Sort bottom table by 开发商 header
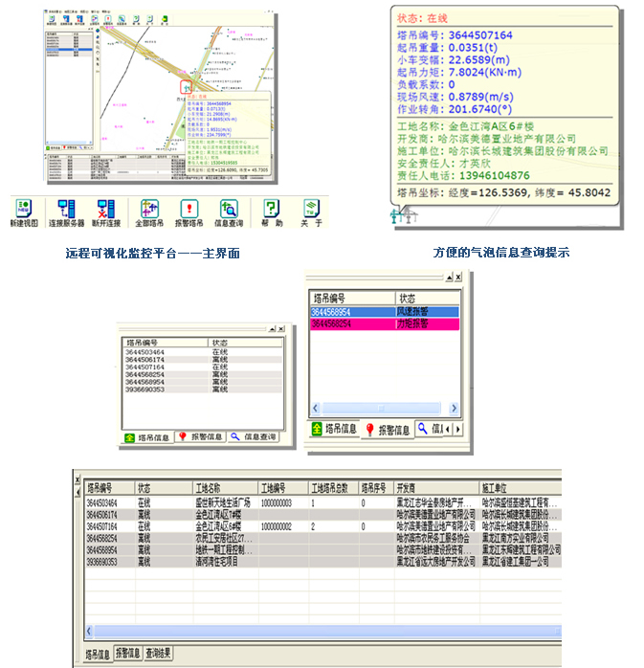Screen dimensions: 644x668 pos(437,488)
